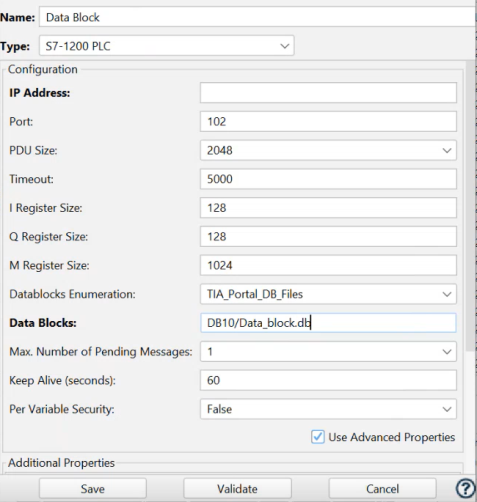Click the Data Blocks text field
The image size is (477, 502).
click(x=328, y=323)
